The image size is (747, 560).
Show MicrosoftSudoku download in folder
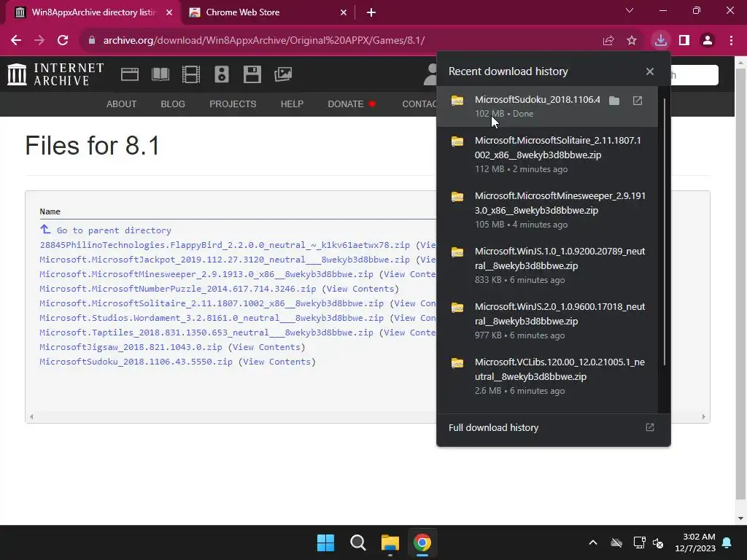[x=614, y=101]
